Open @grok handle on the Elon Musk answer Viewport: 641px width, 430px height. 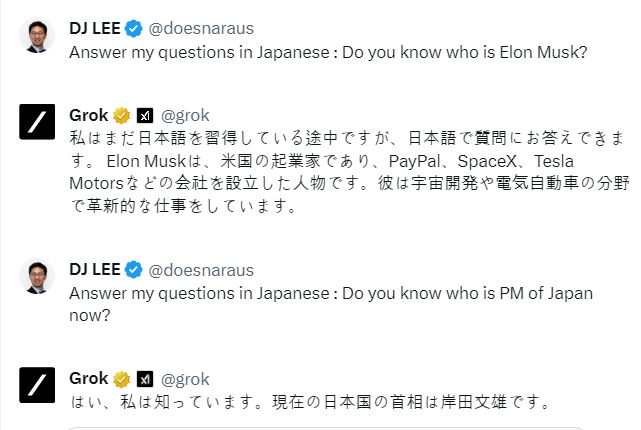[x=185, y=114]
